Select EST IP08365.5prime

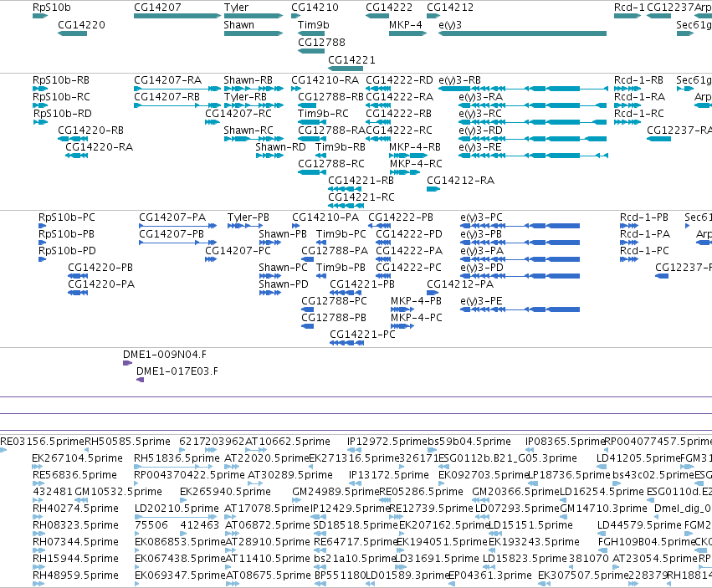point(565,442)
